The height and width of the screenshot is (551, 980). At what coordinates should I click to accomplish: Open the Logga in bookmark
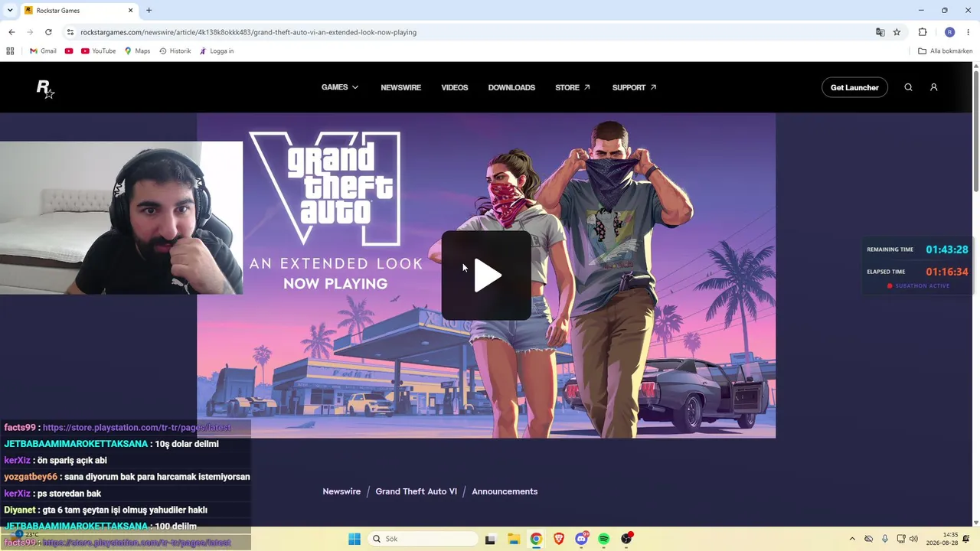(x=216, y=51)
